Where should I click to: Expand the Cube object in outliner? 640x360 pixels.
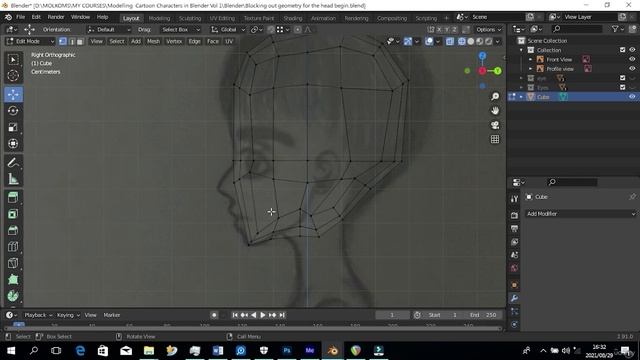[x=521, y=97]
